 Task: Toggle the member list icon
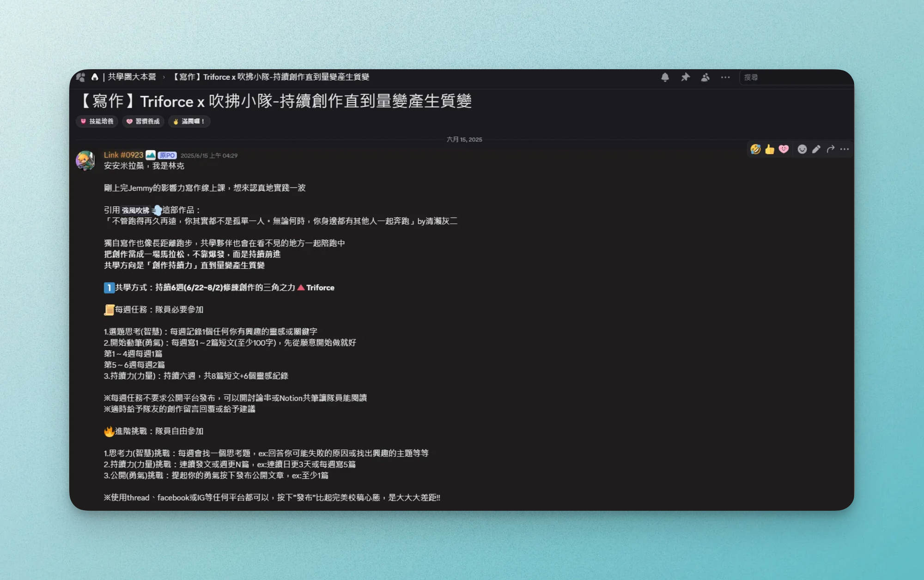pos(705,77)
